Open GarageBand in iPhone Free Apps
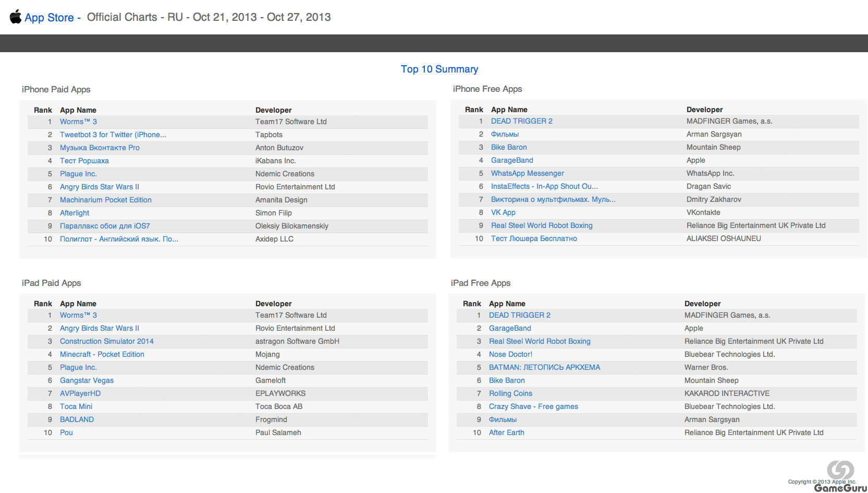Image resolution: width=868 pixels, height=493 pixels. pos(512,160)
